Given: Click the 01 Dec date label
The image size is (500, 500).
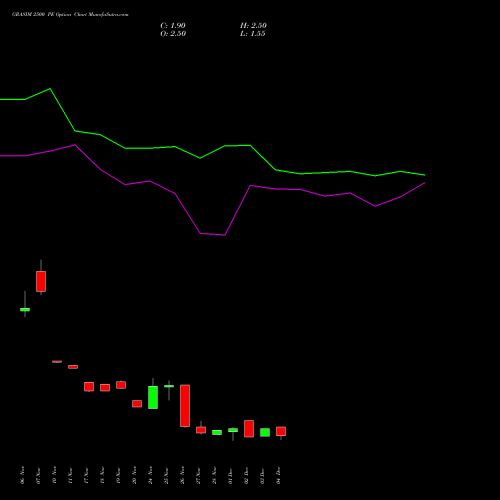Looking at the screenshot, I should tap(230, 475).
